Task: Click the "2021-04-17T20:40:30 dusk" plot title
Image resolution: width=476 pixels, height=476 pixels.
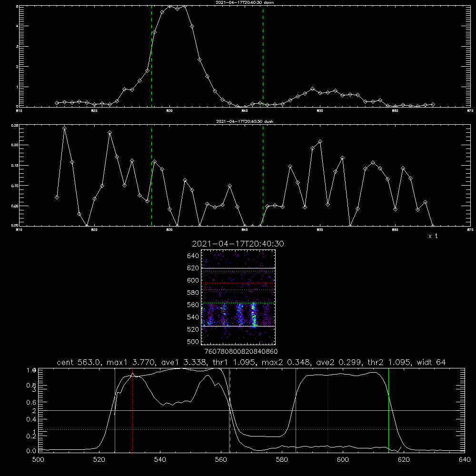Action: [x=245, y=121]
